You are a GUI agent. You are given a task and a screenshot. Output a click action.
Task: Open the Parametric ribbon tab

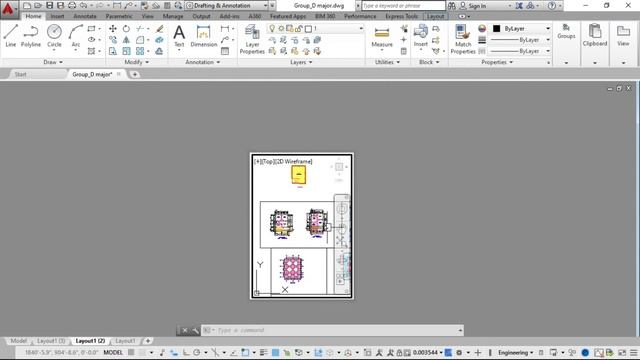(119, 16)
